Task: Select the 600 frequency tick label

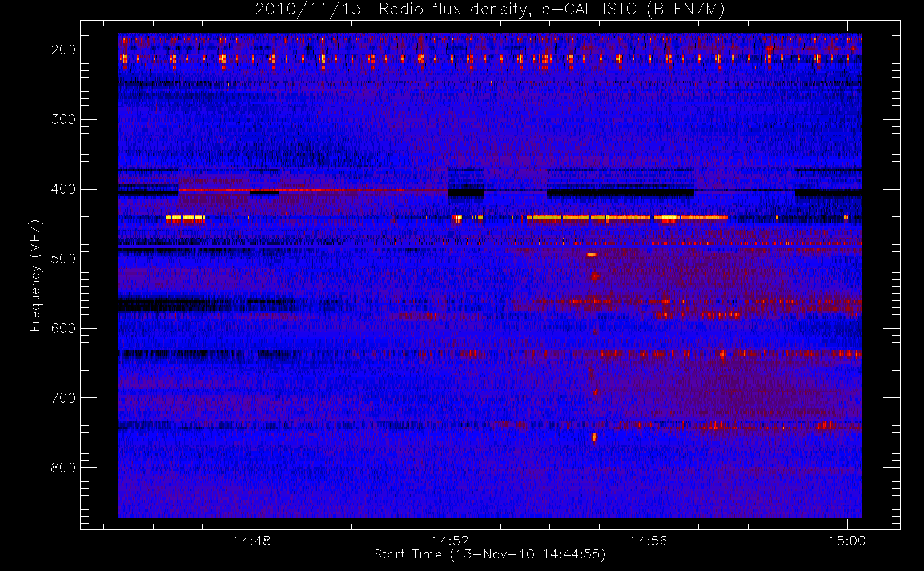Action: [x=63, y=328]
